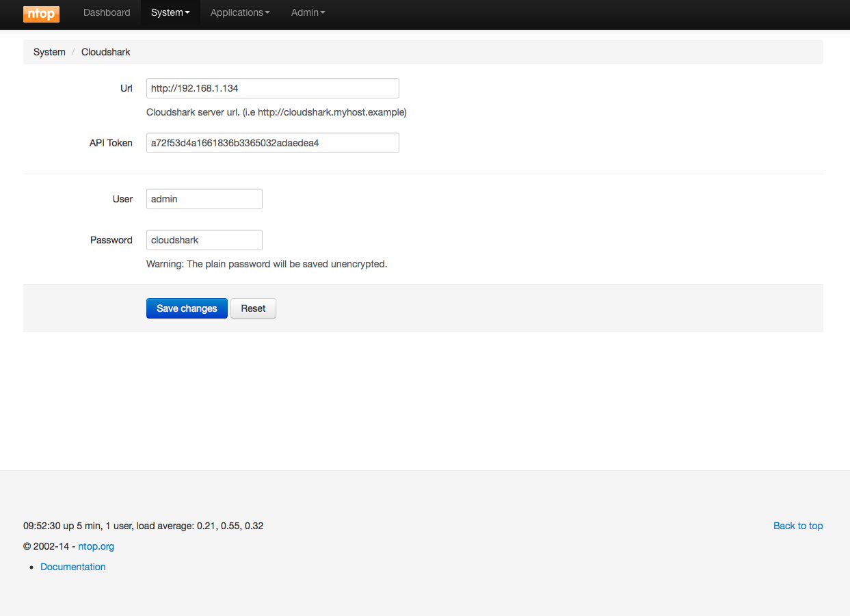Save changes to Cloudshark settings
This screenshot has height=616, width=850.
187,308
